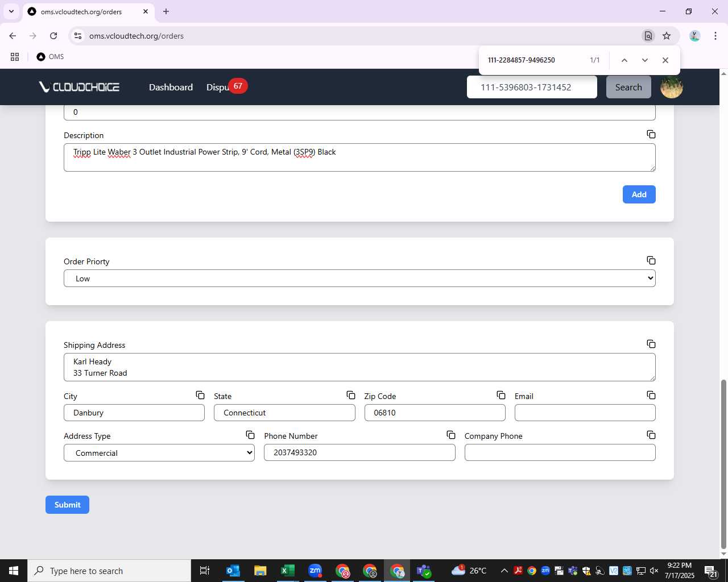Open the user profile avatar
The width and height of the screenshot is (728, 582).
[672, 87]
